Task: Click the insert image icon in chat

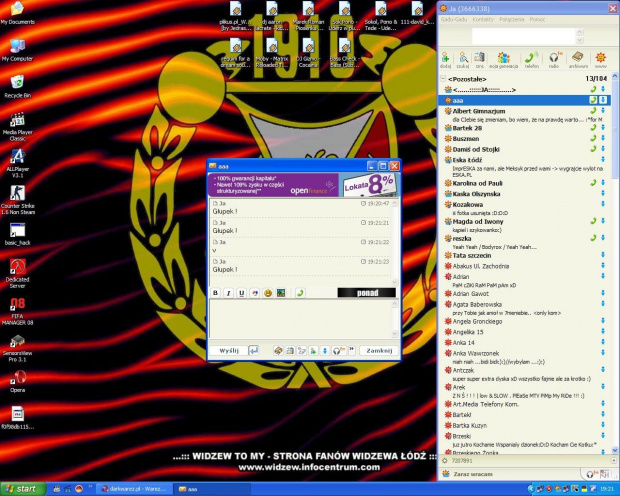Action: click(x=281, y=293)
